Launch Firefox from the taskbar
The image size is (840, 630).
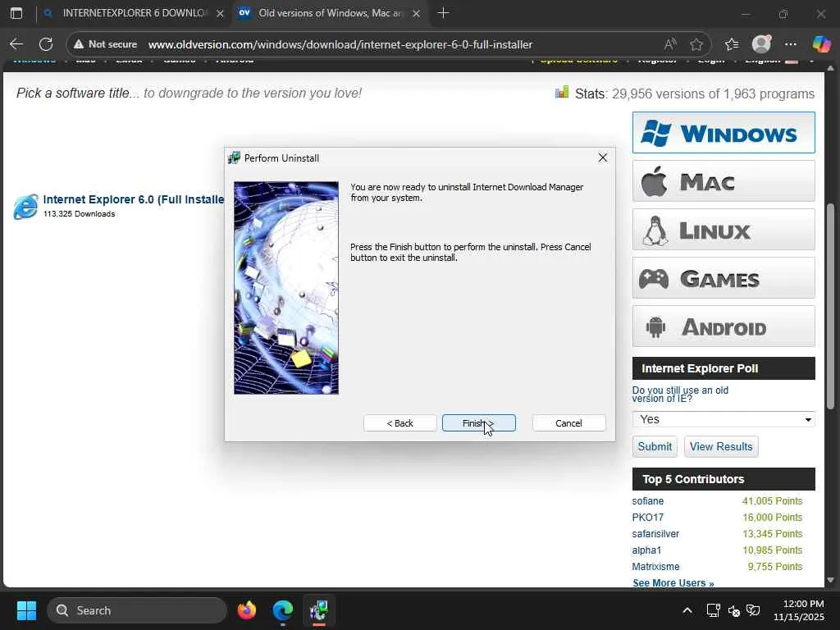[247, 610]
